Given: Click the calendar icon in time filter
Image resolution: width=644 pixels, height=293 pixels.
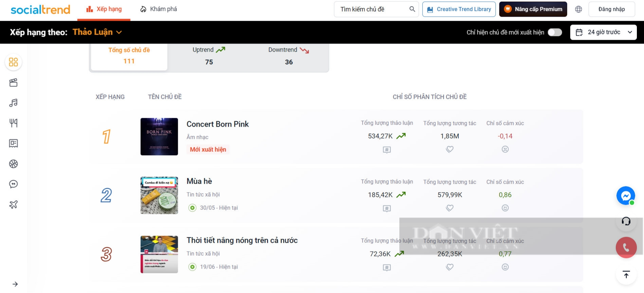Looking at the screenshot, I should coord(579,32).
